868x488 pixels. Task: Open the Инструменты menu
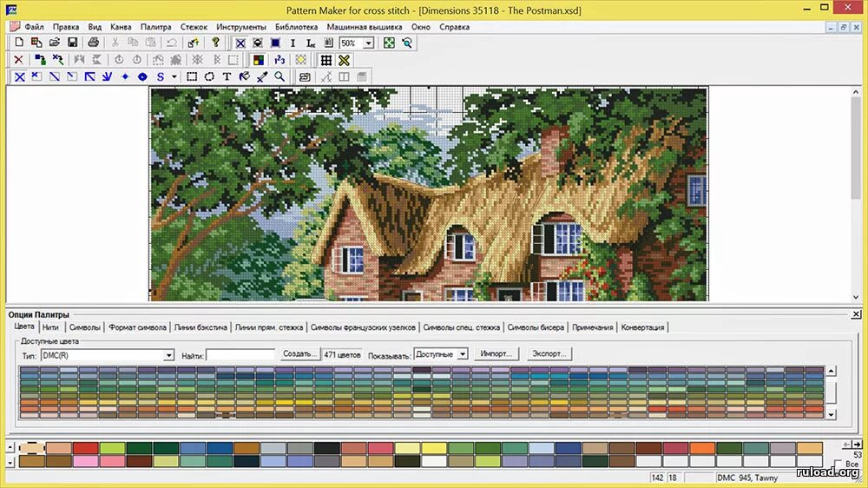pyautogui.click(x=240, y=27)
